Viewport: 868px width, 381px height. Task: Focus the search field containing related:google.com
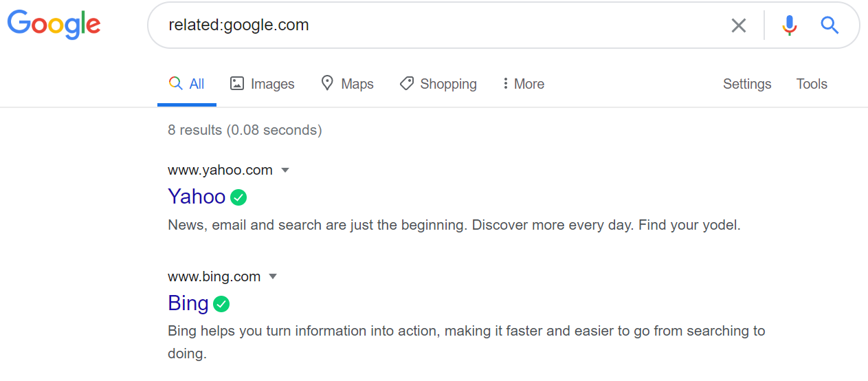click(440, 26)
